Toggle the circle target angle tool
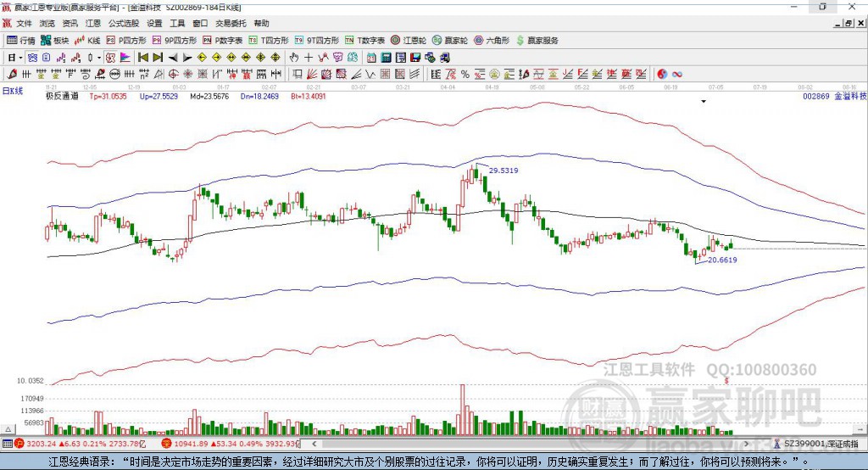Image resolution: width=868 pixels, height=470 pixels. (173, 75)
